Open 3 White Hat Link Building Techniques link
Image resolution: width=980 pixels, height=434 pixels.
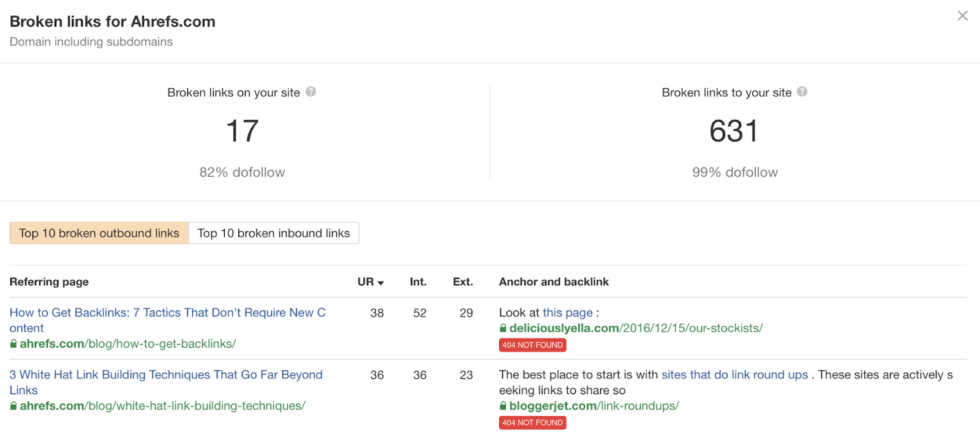(166, 382)
